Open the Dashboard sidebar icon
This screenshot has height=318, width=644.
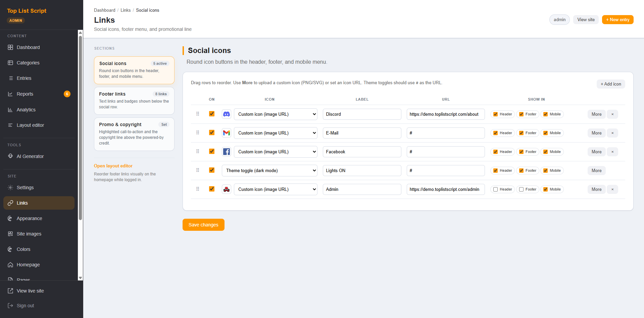[10, 47]
